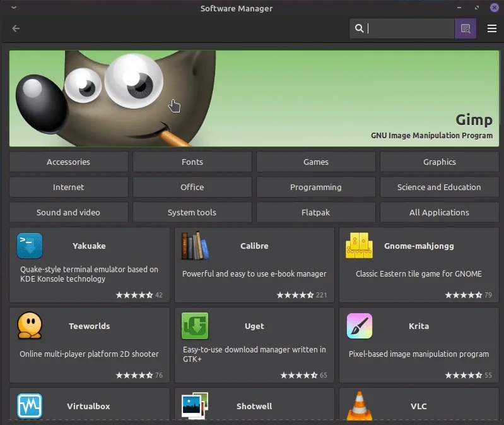Viewport: 504px width, 425px height.
Task: Close the Software Manager window
Action: (x=495, y=8)
